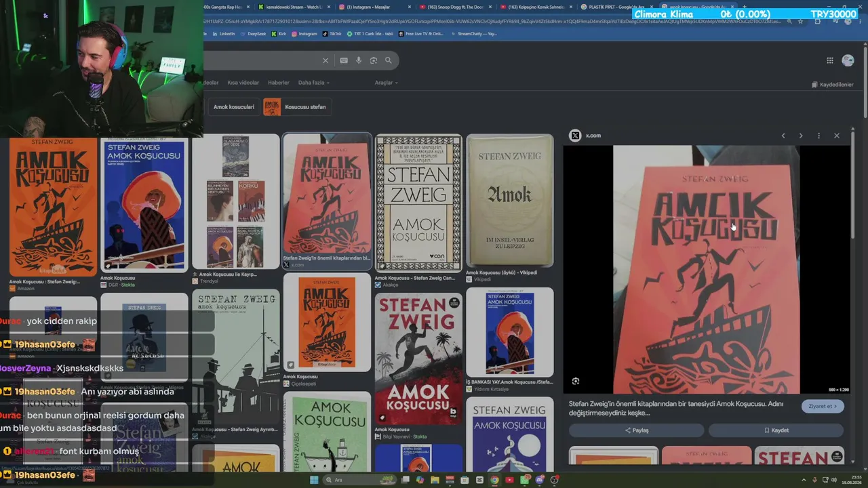Open Discord from the taskbar
This screenshot has width=868, height=488.
(x=539, y=480)
